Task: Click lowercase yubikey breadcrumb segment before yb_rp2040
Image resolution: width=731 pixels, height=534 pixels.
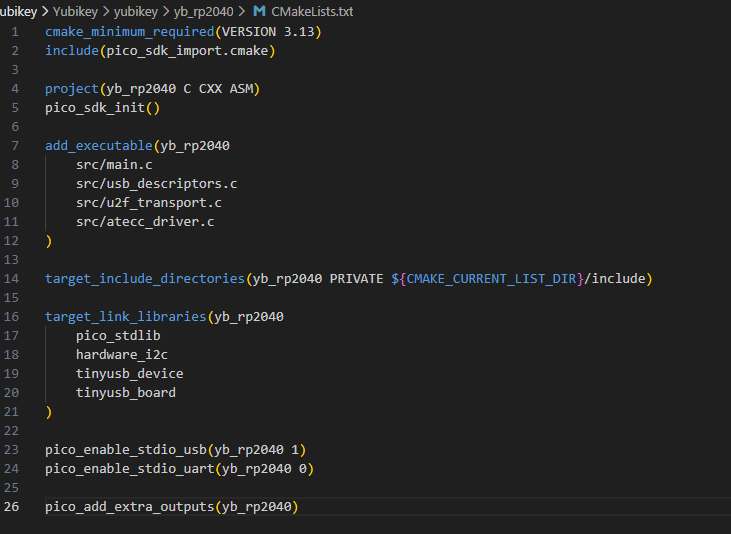Action: click(x=138, y=12)
